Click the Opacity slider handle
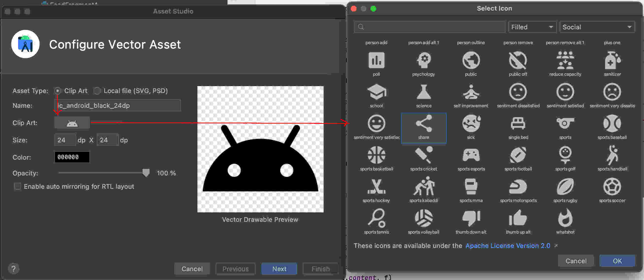Viewport: 644px width, 280px height. coord(146,173)
